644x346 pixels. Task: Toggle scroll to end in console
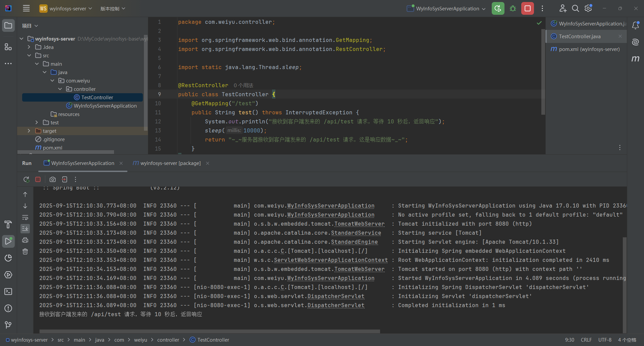point(25,229)
